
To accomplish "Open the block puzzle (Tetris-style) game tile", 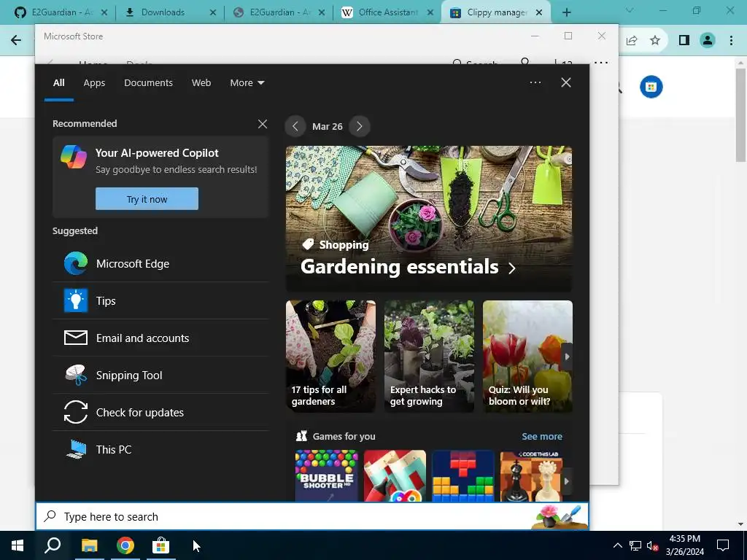I will 463,476.
